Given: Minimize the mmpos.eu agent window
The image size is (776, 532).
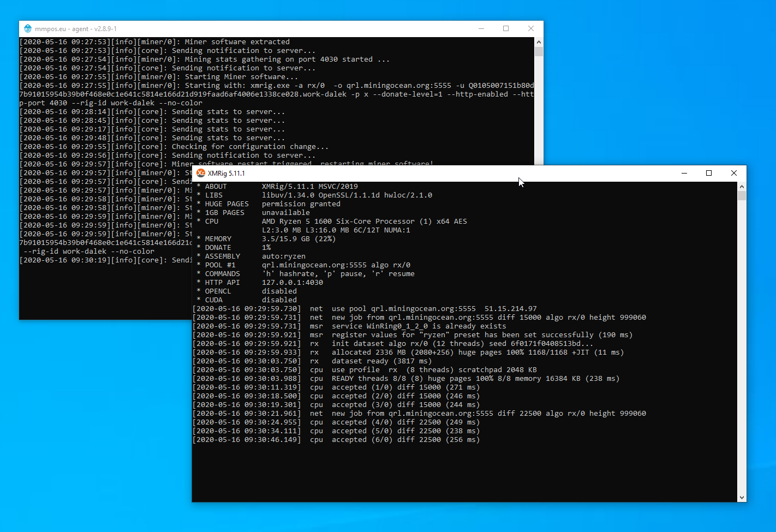Looking at the screenshot, I should [481, 28].
